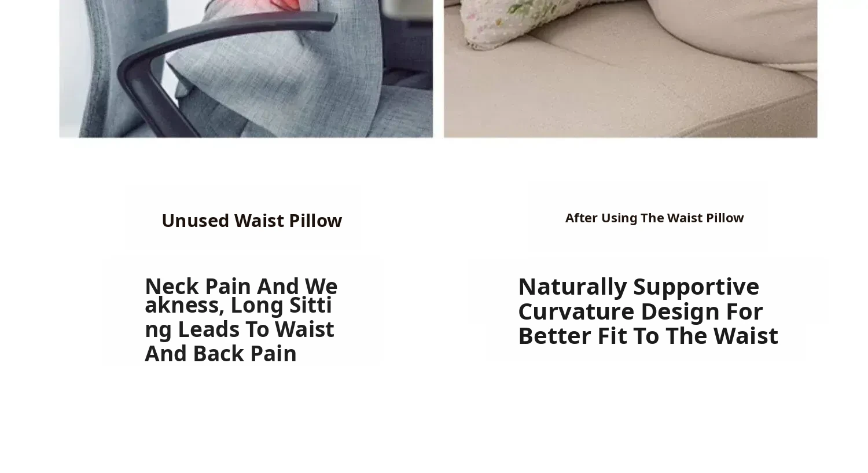This screenshot has width=868, height=473.
Task: Select the Neck Pain And We line
Action: pos(241,286)
